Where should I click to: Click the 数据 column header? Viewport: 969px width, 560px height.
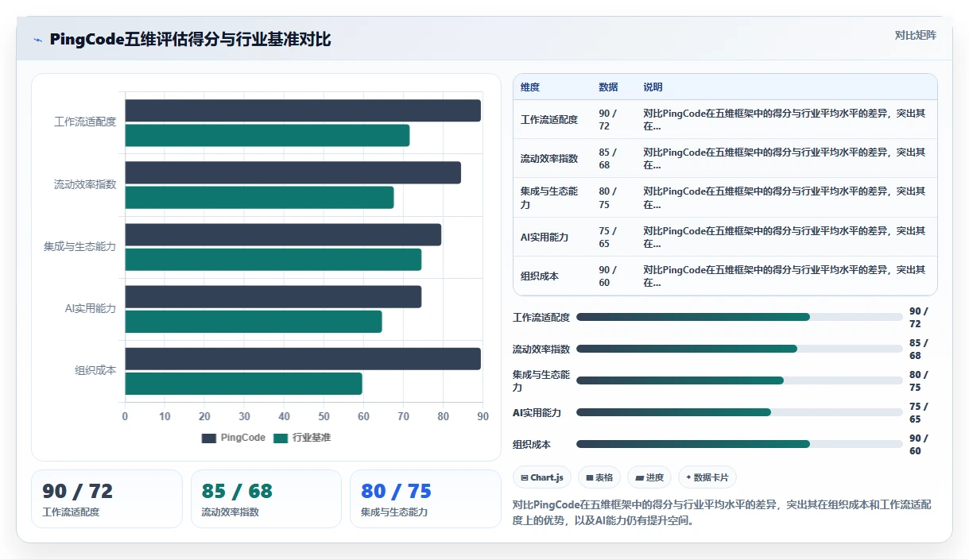608,87
